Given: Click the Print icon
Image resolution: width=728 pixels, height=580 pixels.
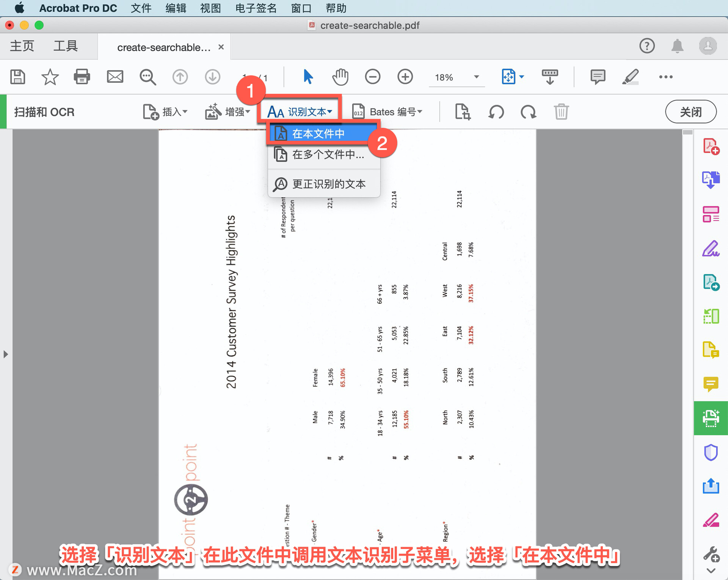Looking at the screenshot, I should (x=82, y=77).
